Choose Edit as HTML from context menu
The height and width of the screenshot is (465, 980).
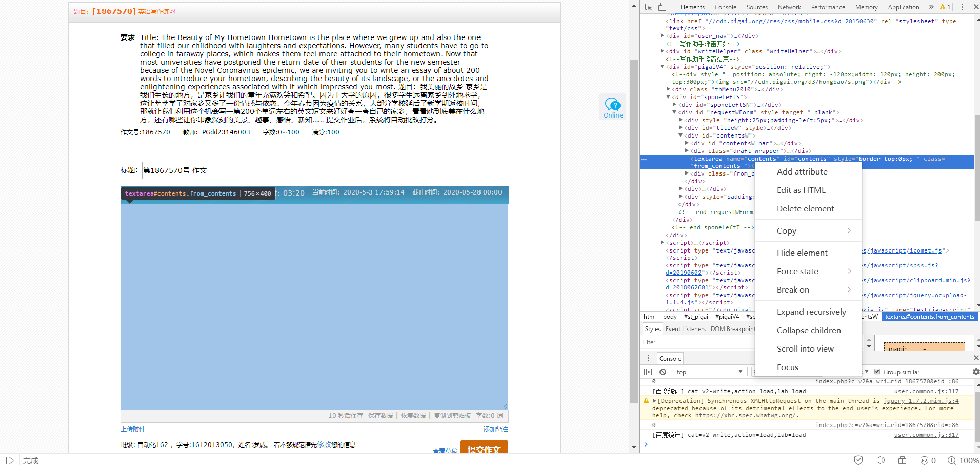pos(808,190)
